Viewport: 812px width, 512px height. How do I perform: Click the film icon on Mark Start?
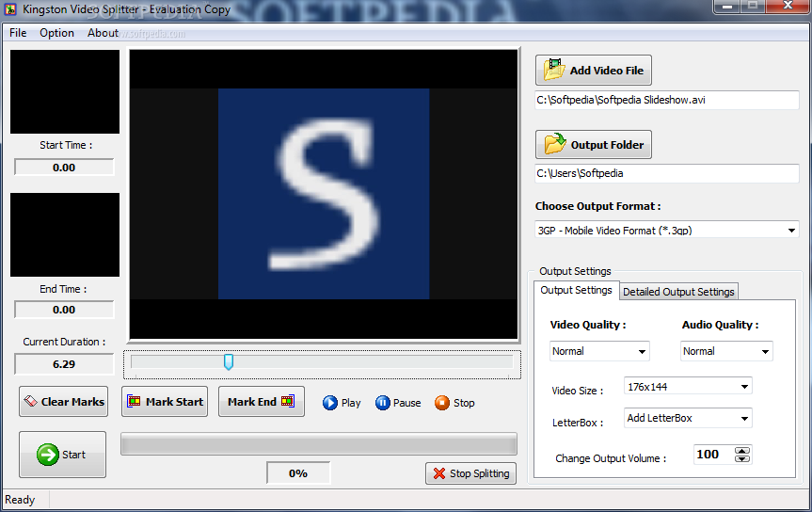point(134,401)
